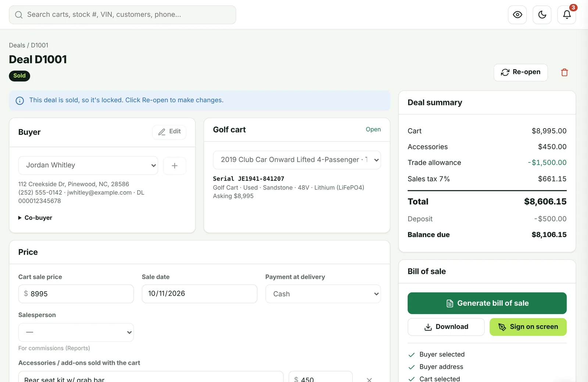Click the Open link in Golf cart card
Screen dimensions: 588x382
373,130
